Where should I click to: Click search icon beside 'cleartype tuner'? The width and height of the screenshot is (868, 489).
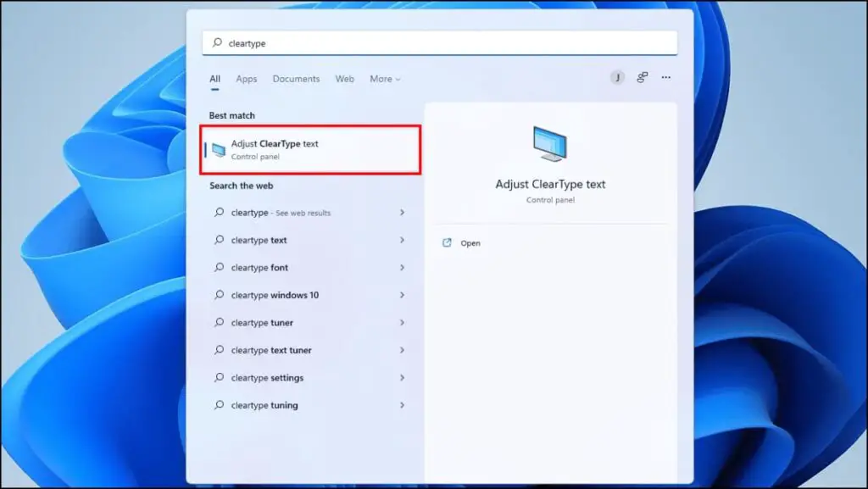click(220, 322)
